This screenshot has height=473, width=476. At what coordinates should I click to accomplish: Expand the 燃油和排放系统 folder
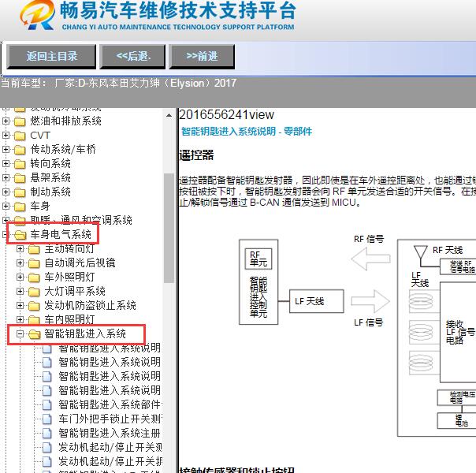[6, 121]
